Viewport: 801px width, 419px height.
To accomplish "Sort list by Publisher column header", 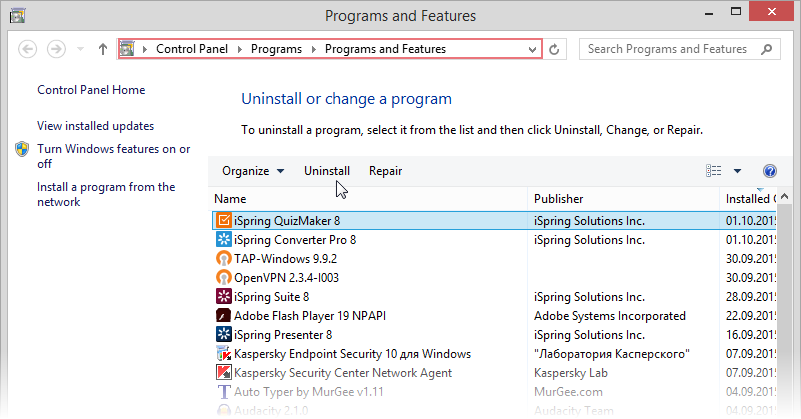I will point(559,199).
